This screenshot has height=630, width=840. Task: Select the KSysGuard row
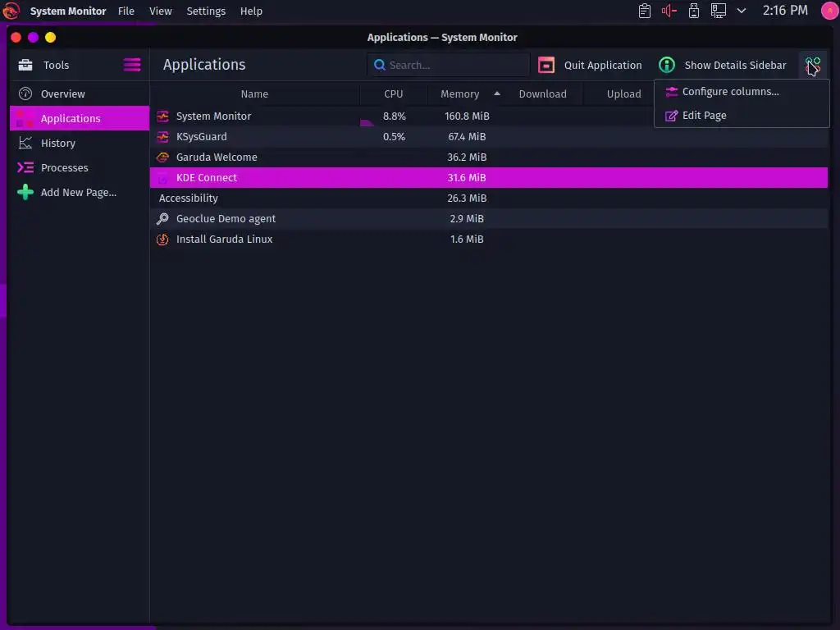pos(489,137)
